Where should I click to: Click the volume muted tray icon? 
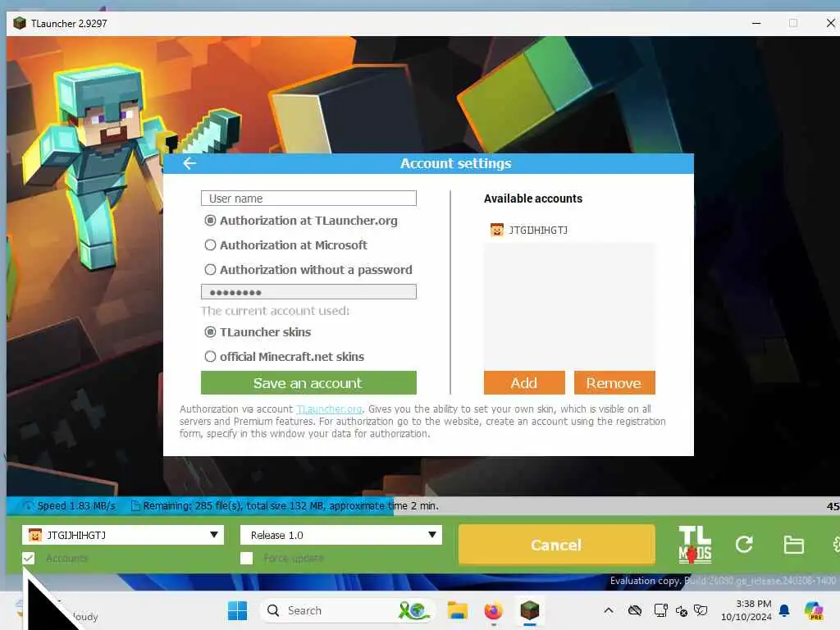click(x=682, y=610)
